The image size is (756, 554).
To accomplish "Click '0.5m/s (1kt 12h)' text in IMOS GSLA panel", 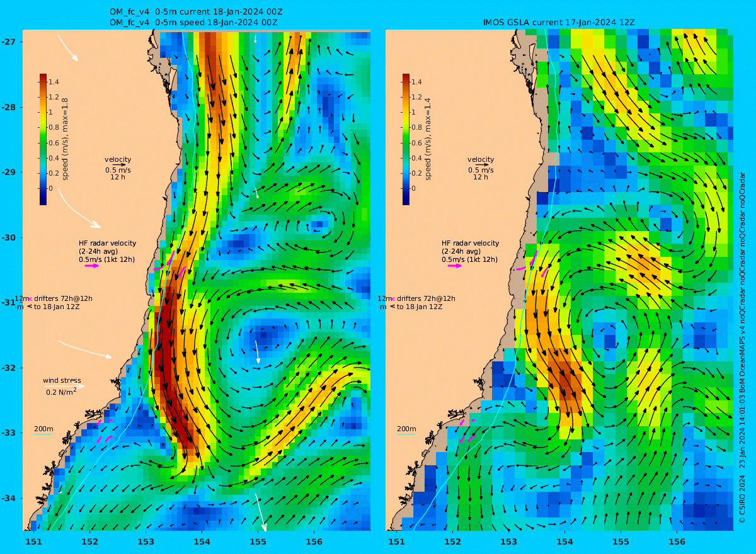I will click(x=470, y=259).
